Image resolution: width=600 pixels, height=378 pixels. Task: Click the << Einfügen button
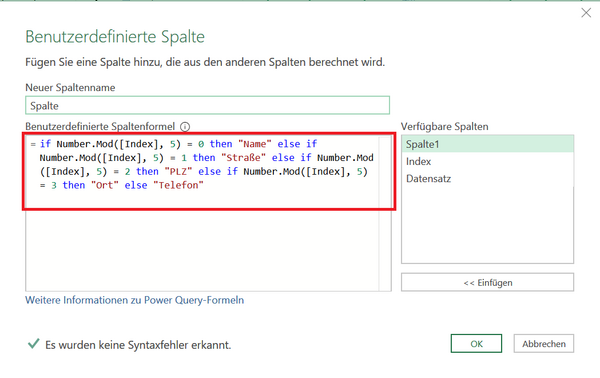click(x=487, y=282)
